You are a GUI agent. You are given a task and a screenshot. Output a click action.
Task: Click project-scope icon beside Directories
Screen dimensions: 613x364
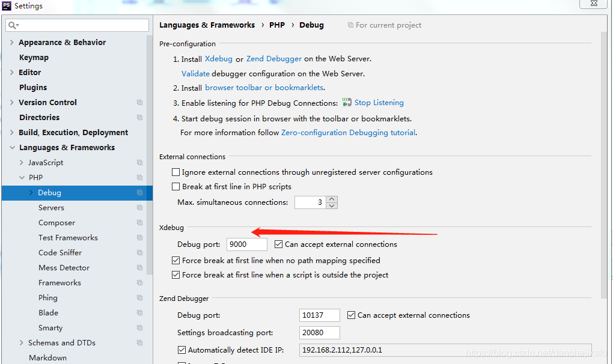(x=139, y=118)
